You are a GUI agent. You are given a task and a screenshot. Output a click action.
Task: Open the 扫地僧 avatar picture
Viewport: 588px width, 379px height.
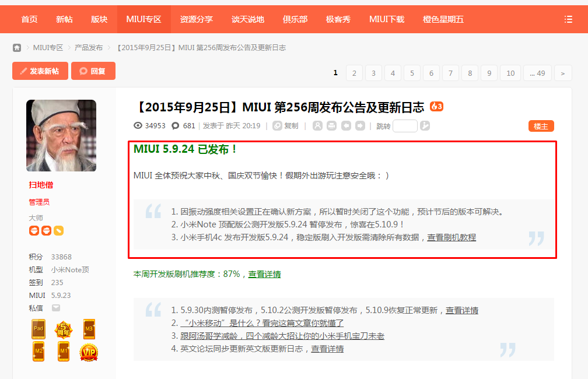[61, 135]
